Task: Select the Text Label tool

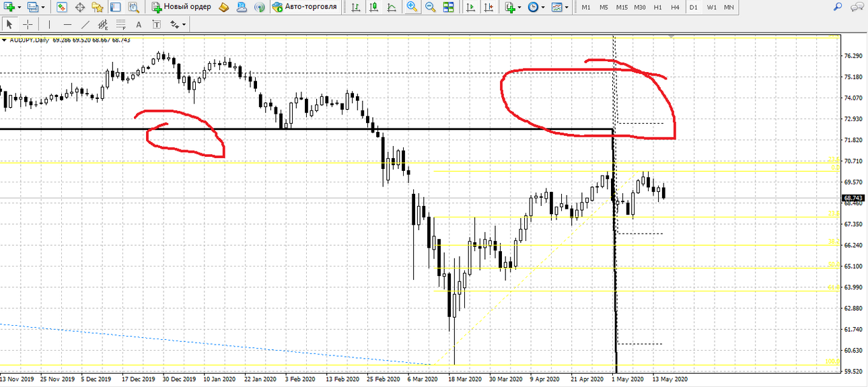Action: click(x=156, y=24)
